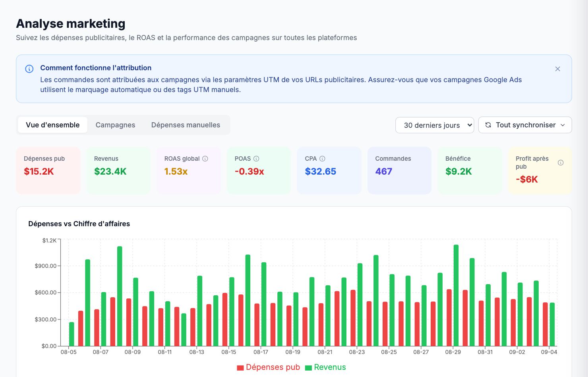Click the Dépenses pub $15.2K card

[x=48, y=171]
